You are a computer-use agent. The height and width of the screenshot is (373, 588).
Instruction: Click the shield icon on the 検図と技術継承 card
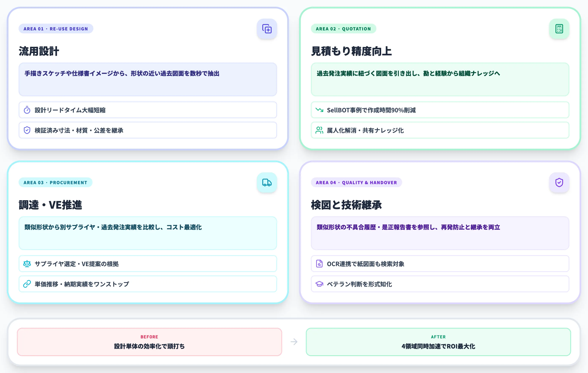(559, 182)
